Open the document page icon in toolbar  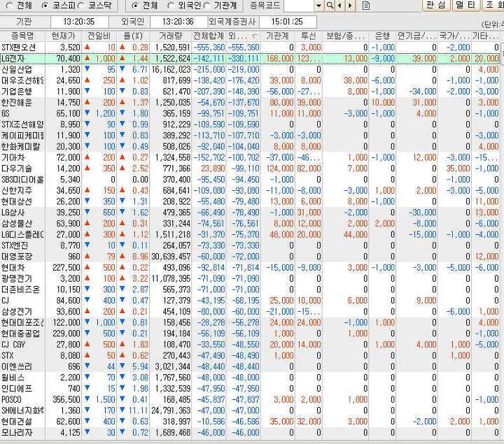click(366, 6)
